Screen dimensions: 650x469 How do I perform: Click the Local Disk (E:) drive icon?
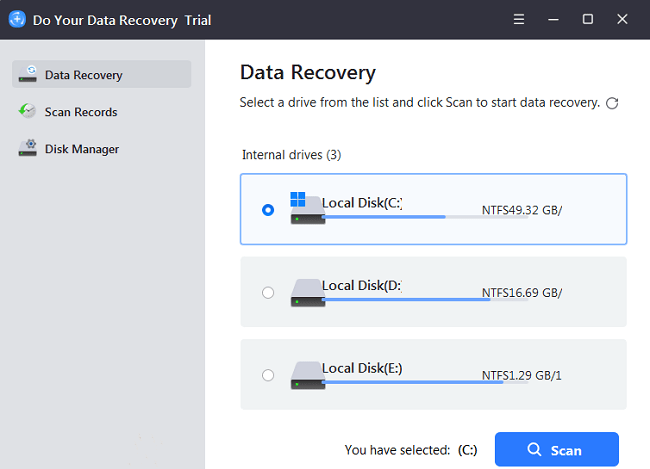click(x=306, y=375)
